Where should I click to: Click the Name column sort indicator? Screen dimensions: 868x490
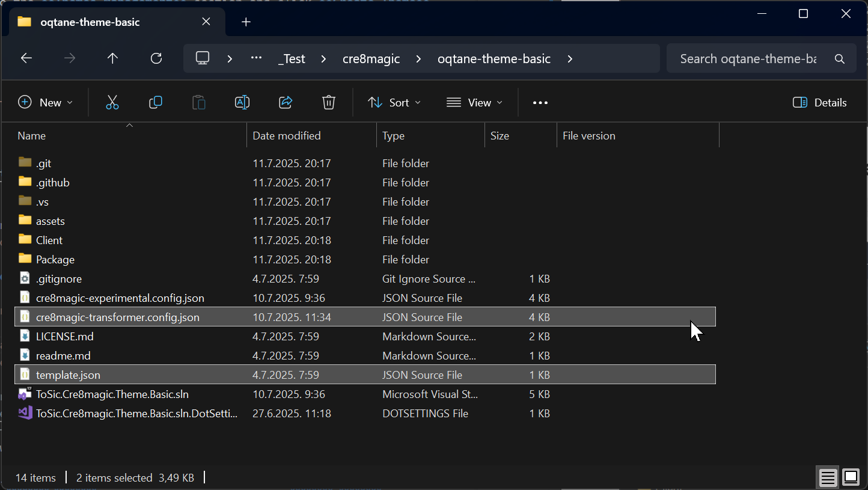pos(129,124)
